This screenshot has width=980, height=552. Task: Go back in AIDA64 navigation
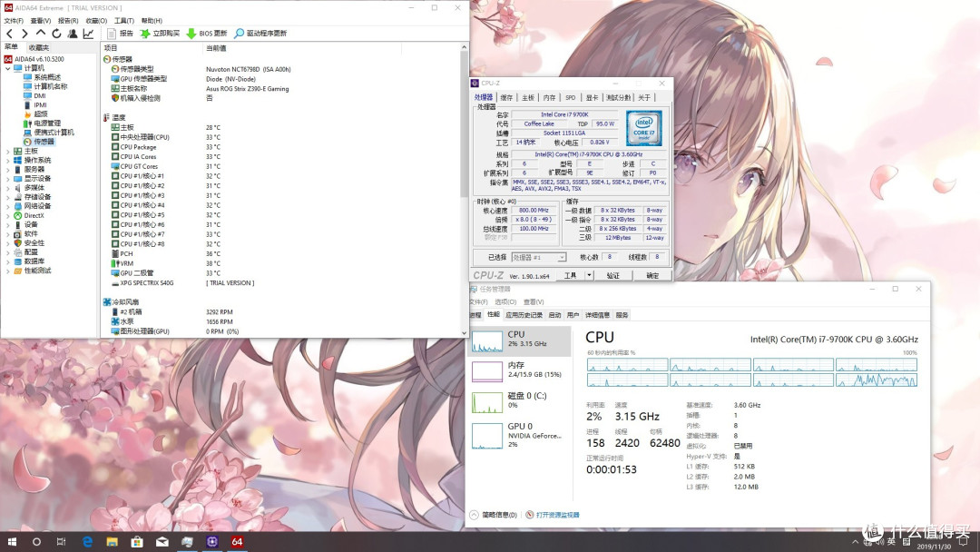[x=9, y=34]
